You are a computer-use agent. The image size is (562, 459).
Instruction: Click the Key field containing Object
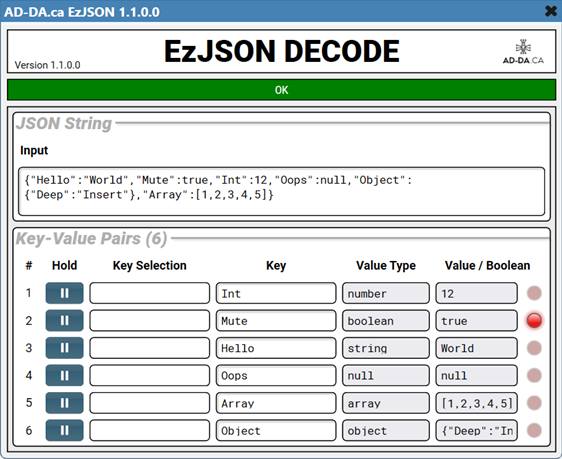point(276,430)
